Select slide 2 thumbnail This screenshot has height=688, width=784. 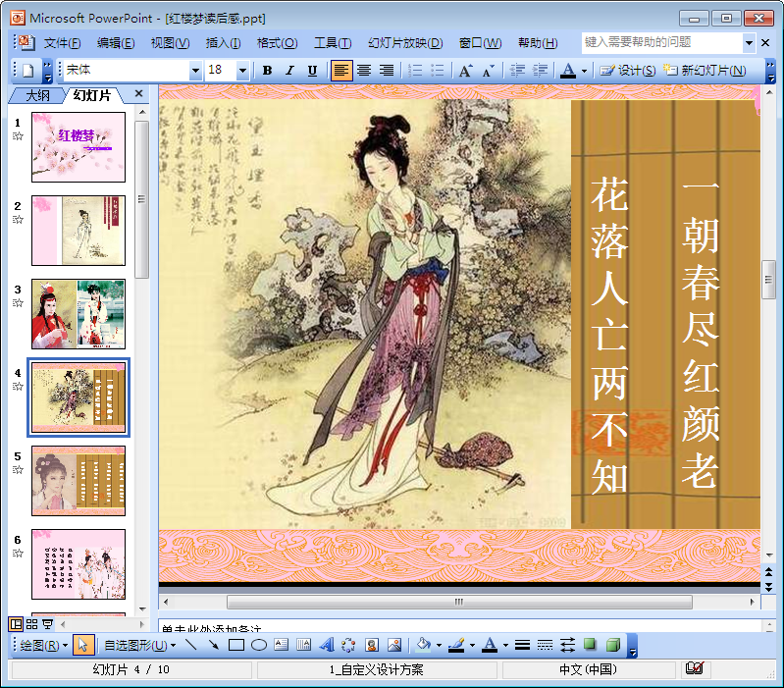pyautogui.click(x=78, y=231)
